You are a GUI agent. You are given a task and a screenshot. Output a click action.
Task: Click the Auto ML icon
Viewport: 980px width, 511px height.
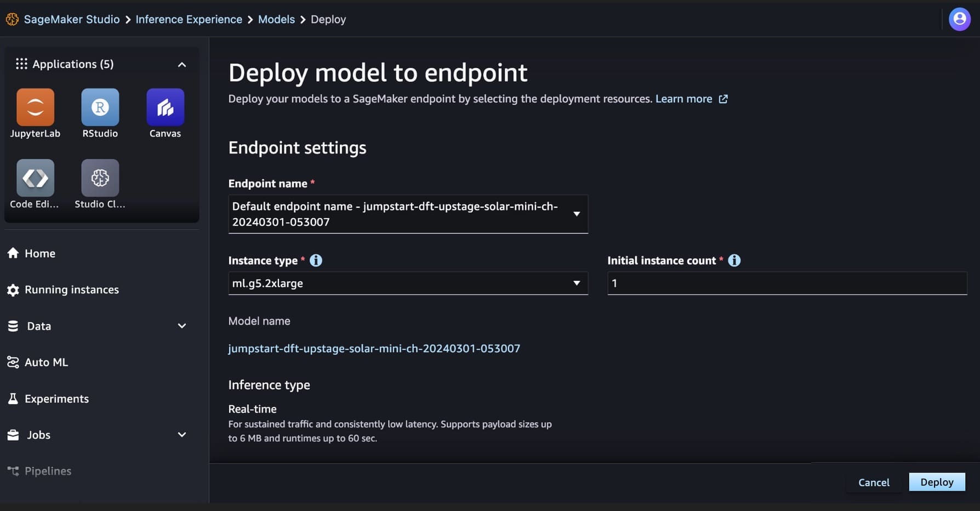click(x=13, y=362)
